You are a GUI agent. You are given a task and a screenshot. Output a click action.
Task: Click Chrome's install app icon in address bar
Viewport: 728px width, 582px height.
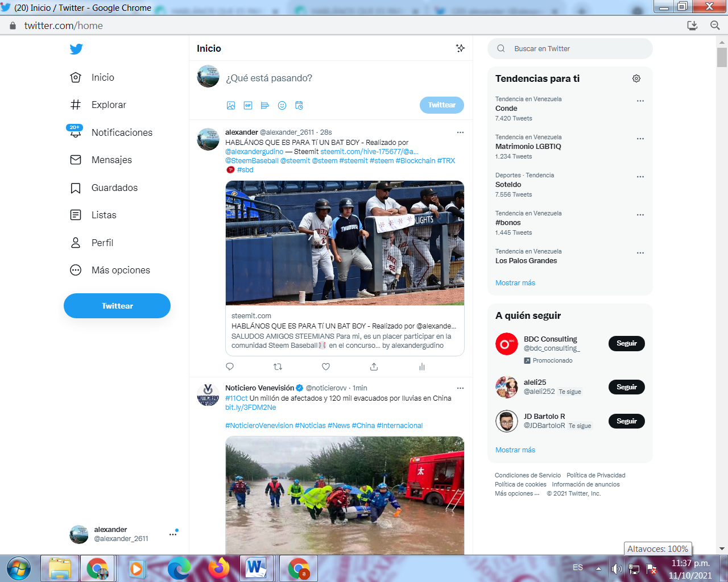point(692,26)
